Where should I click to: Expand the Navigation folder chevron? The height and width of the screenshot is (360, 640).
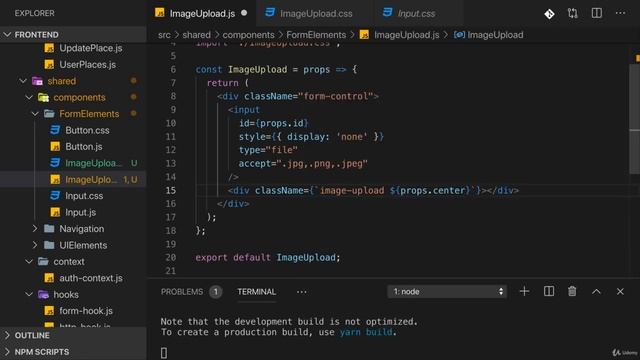(35, 229)
